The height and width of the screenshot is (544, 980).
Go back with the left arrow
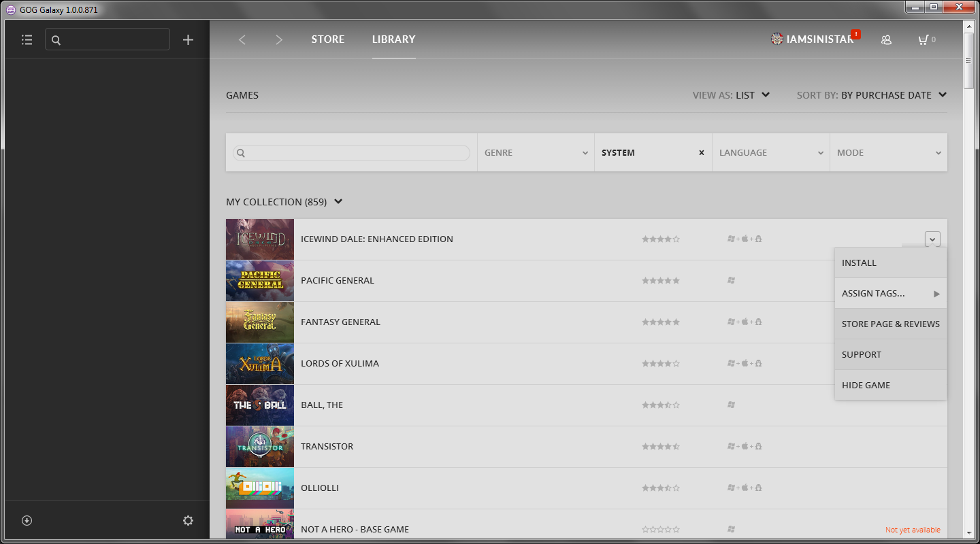242,39
